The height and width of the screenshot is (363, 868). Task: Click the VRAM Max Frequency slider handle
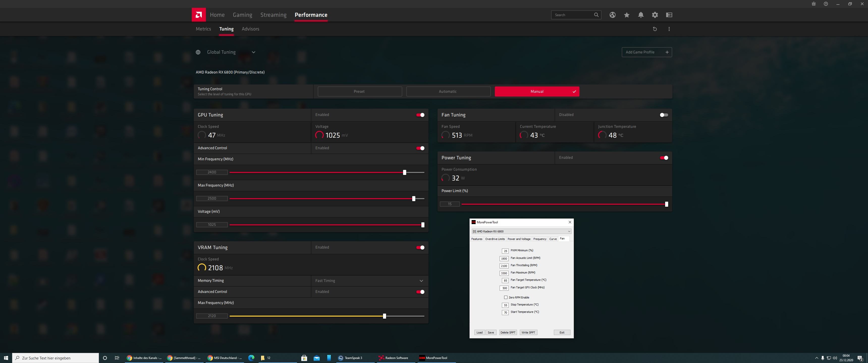[x=385, y=316]
